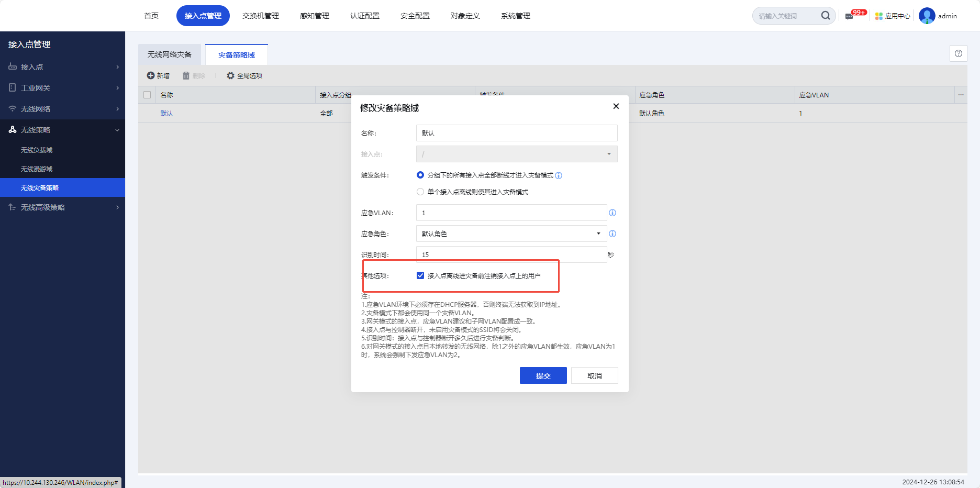Click the 取消 cancel button
The width and height of the screenshot is (980, 488).
(594, 375)
